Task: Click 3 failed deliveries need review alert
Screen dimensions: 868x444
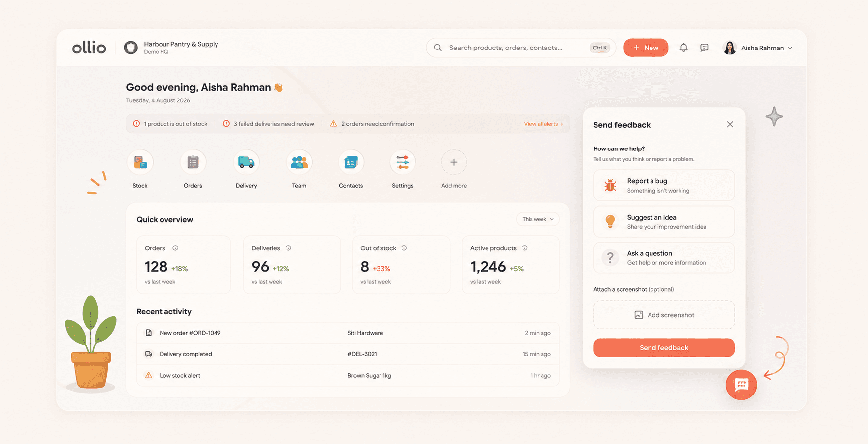Action: coord(268,124)
